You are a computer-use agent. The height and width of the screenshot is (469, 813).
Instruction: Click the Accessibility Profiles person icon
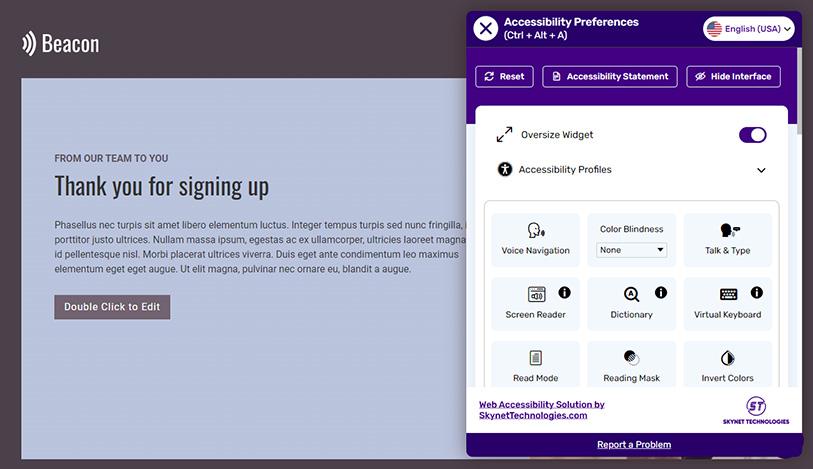click(x=505, y=169)
